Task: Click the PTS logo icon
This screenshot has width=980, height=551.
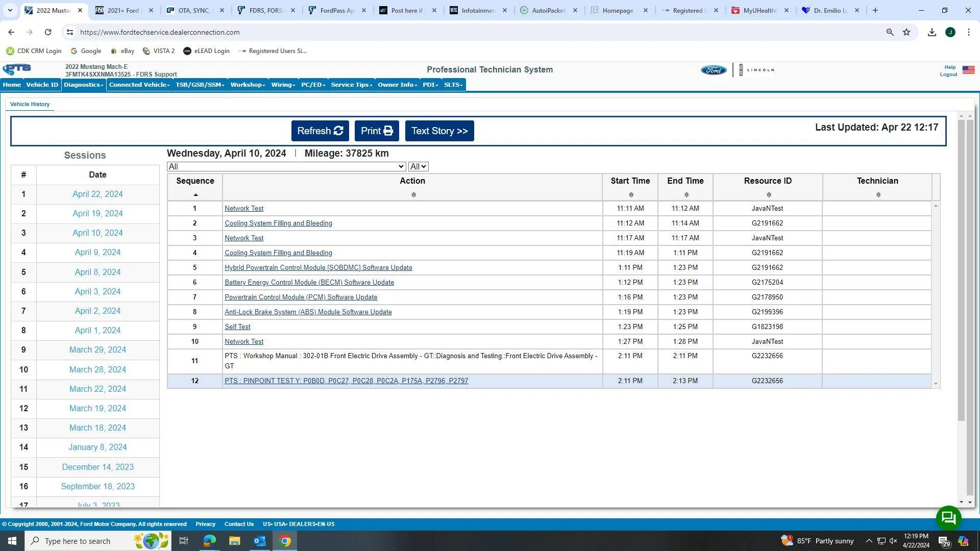Action: pos(17,70)
